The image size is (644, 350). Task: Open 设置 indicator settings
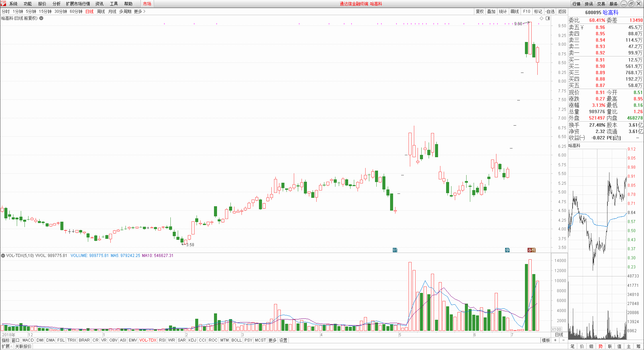283,340
